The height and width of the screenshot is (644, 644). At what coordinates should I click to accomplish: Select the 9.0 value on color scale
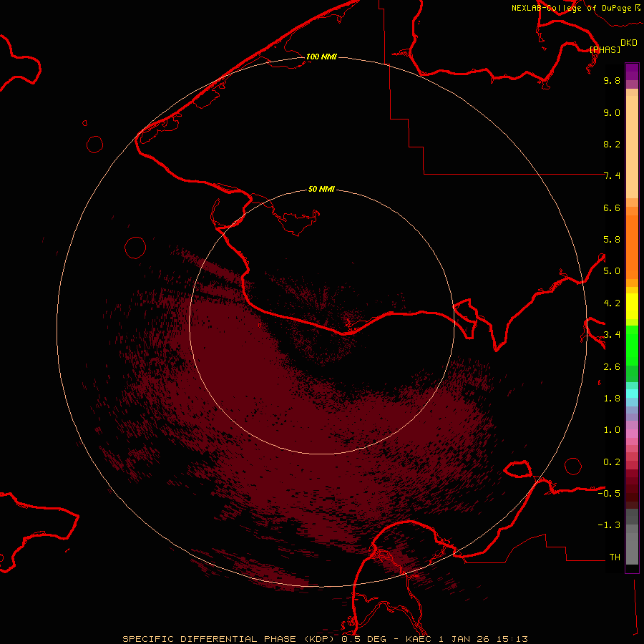point(612,112)
